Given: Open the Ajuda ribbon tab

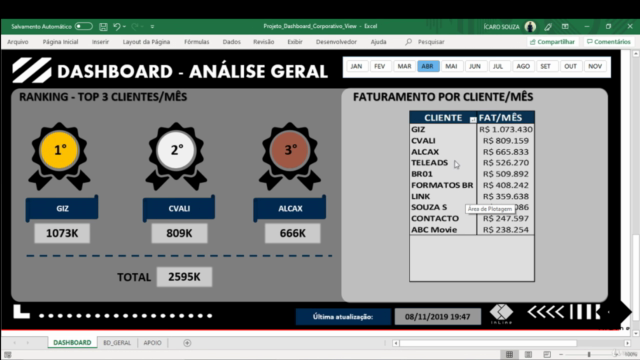Looking at the screenshot, I should (378, 42).
